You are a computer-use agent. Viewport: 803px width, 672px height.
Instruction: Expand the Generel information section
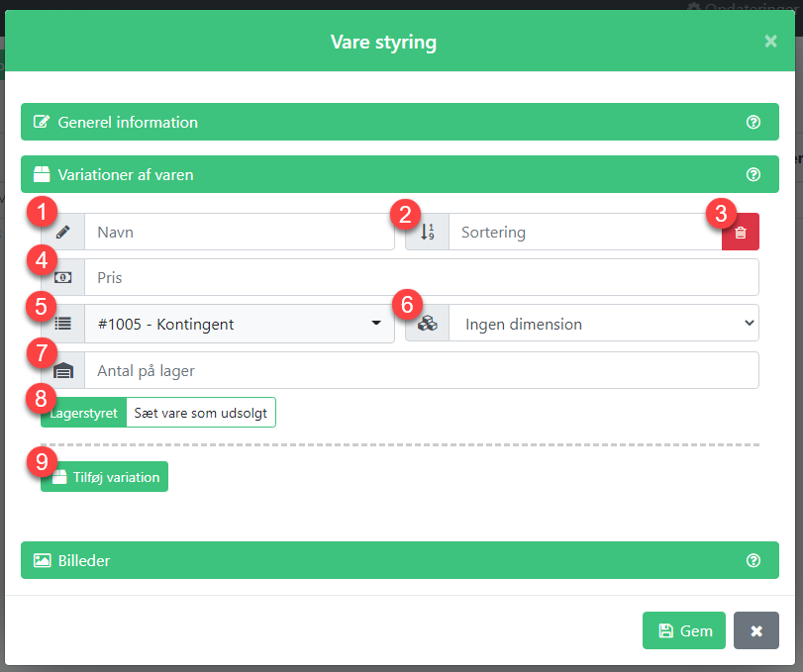[399, 122]
